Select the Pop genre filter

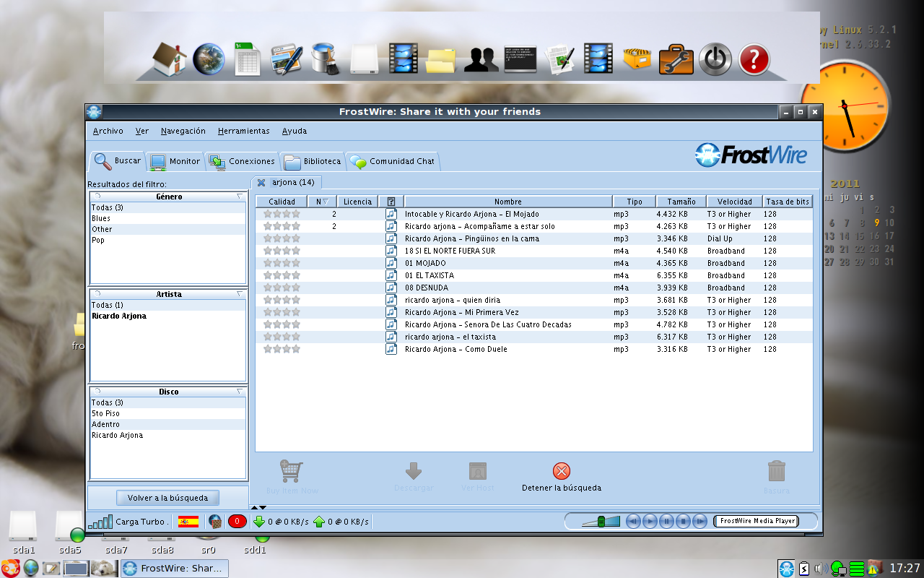pyautogui.click(x=167, y=240)
